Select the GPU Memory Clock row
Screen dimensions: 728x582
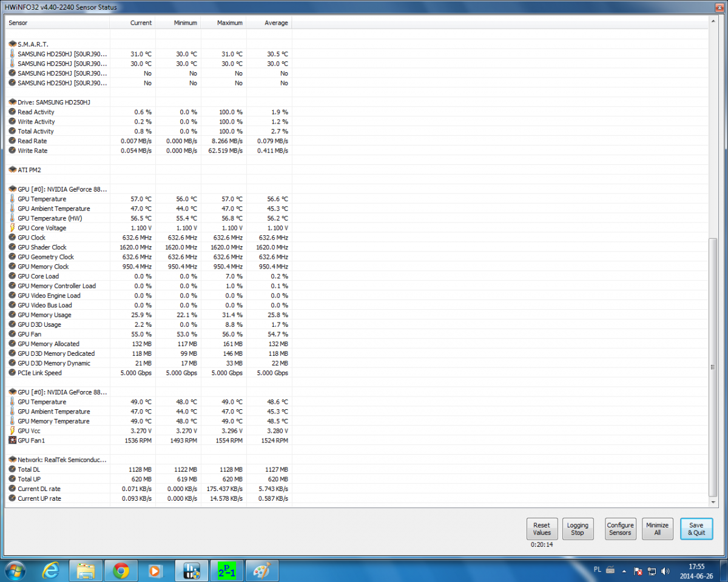[x=149, y=267]
